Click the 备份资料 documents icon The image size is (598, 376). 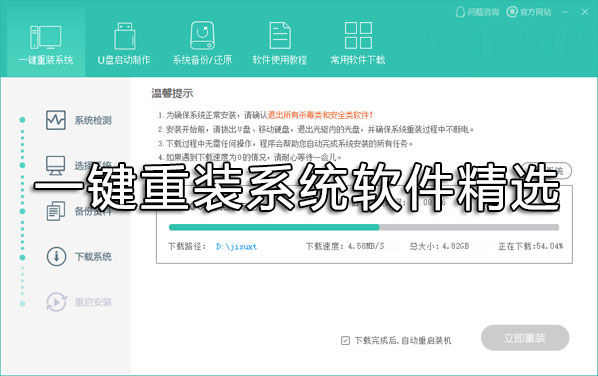click(x=56, y=211)
